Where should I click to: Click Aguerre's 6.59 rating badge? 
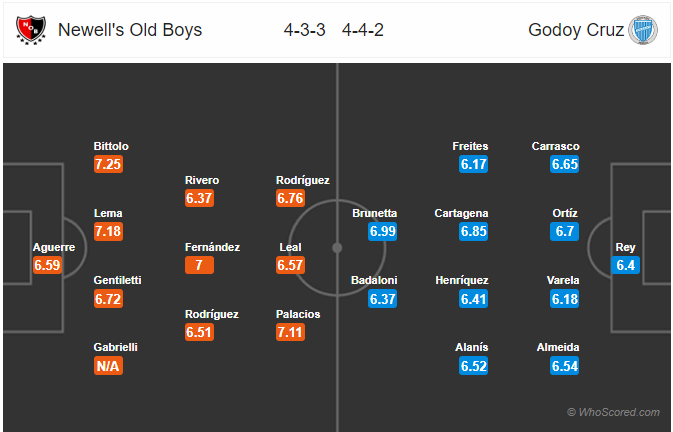coord(47,265)
